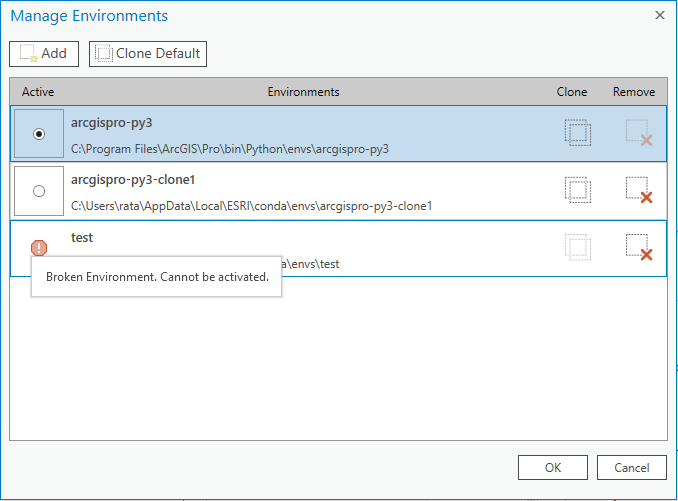Click the Active column header
The height and width of the screenshot is (501, 678).
click(38, 92)
